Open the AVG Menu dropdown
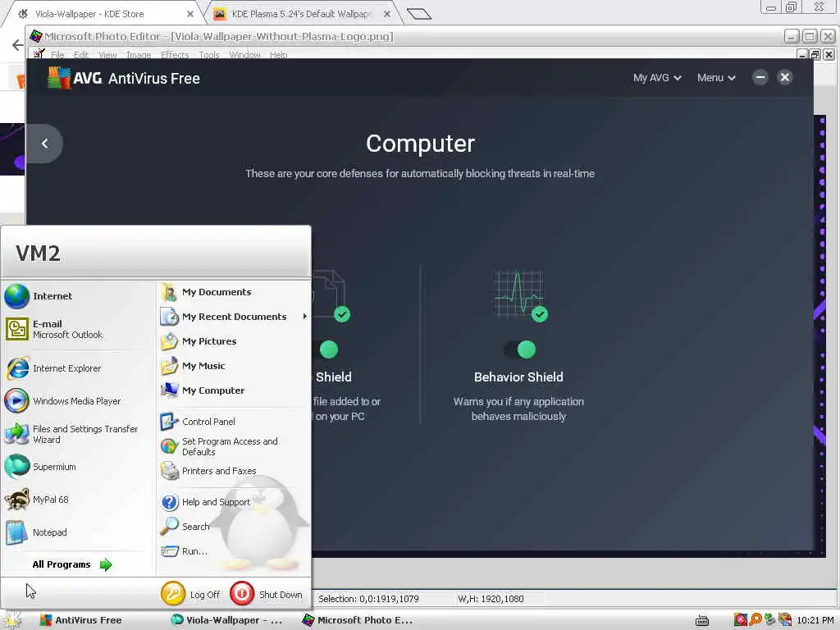The image size is (840, 630). 715,78
